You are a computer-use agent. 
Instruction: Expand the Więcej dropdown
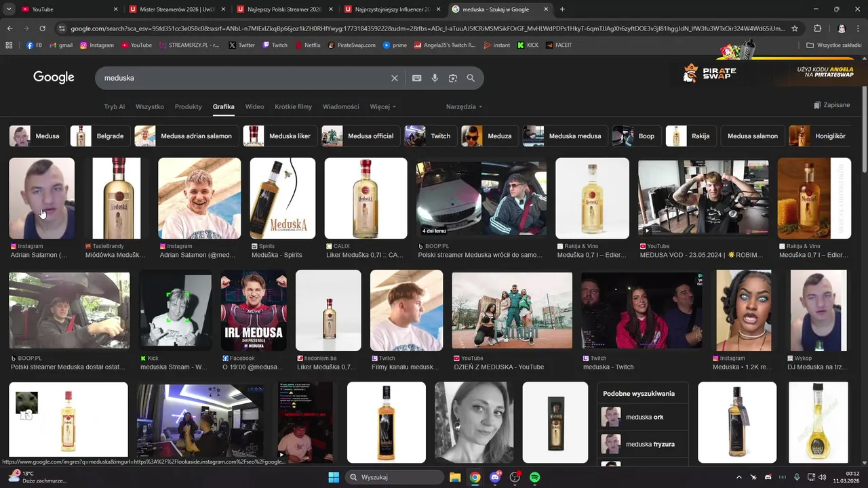click(x=382, y=106)
